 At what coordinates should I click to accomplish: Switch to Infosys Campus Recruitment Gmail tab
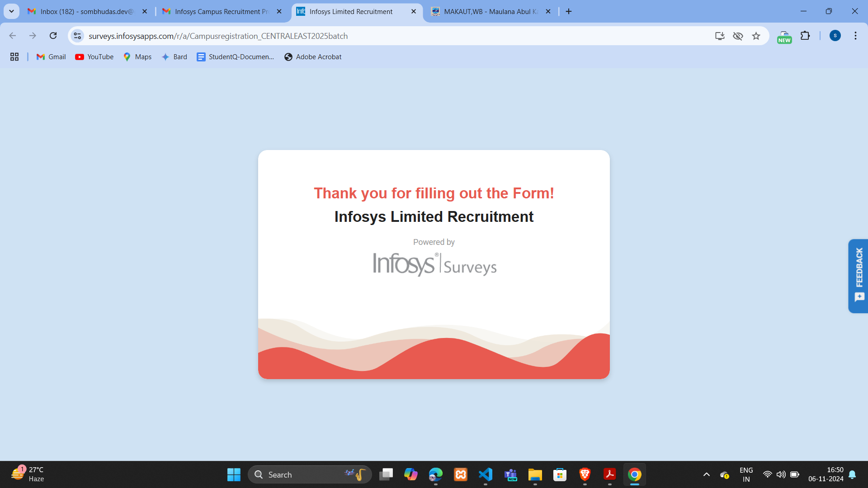pyautogui.click(x=222, y=11)
